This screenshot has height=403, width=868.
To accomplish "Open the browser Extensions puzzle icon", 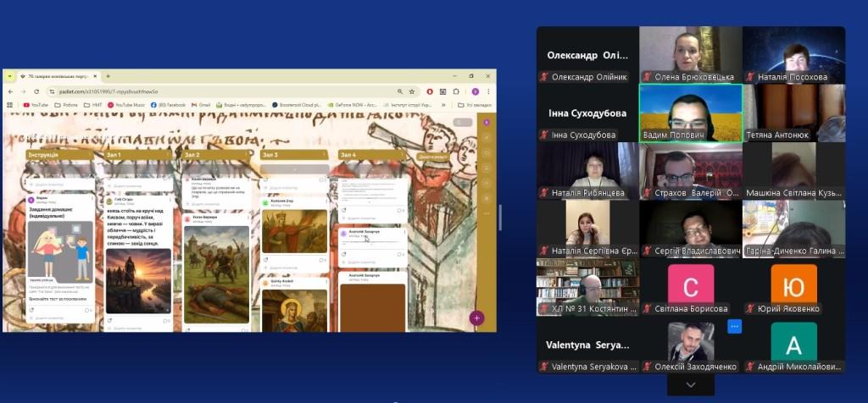I will pyautogui.click(x=454, y=91).
